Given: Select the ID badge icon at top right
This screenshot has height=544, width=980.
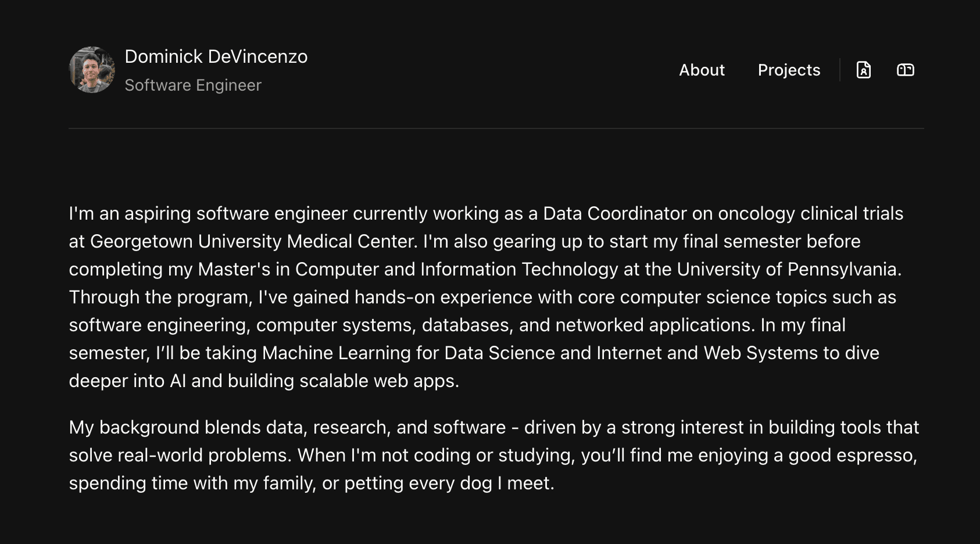Looking at the screenshot, I should click(906, 70).
